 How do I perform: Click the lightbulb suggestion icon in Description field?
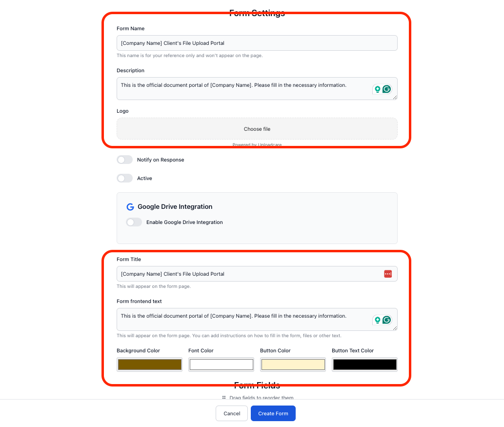(377, 89)
